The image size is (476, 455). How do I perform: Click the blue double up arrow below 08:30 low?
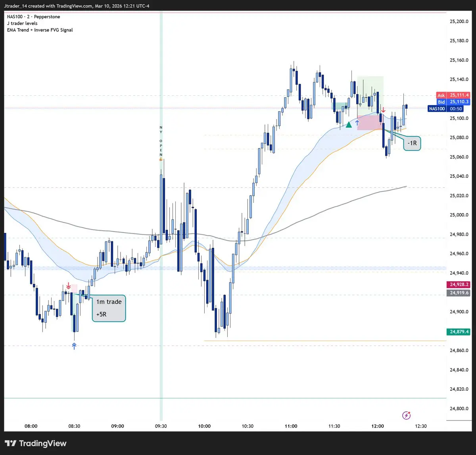[x=74, y=346]
